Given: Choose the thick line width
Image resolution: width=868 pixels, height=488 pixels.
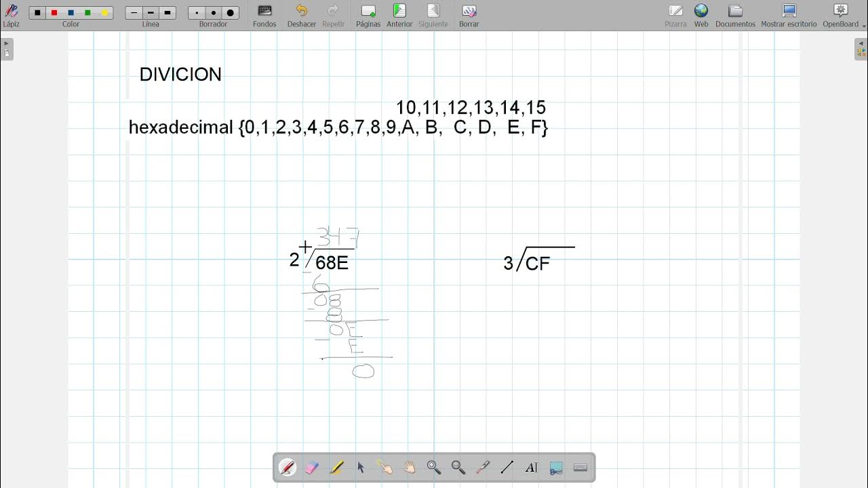Looking at the screenshot, I should (x=167, y=13).
